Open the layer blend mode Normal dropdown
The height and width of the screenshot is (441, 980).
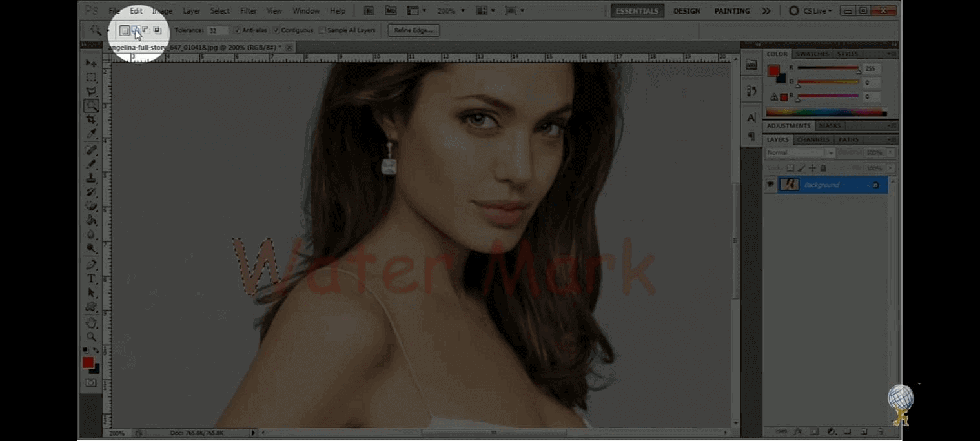click(x=801, y=153)
